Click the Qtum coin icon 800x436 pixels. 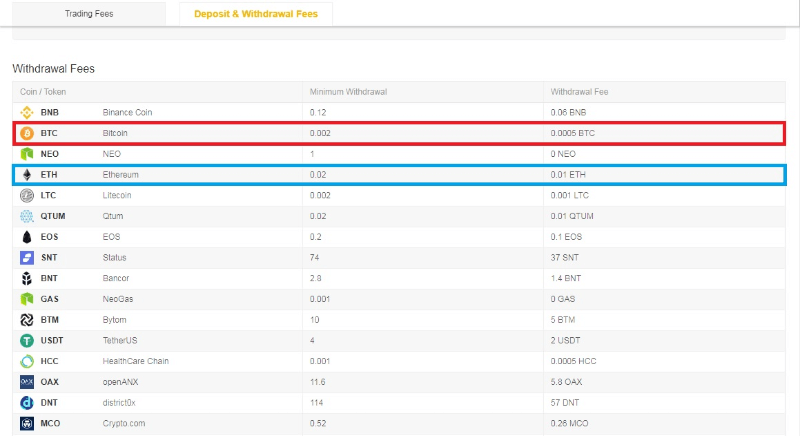[x=27, y=216]
